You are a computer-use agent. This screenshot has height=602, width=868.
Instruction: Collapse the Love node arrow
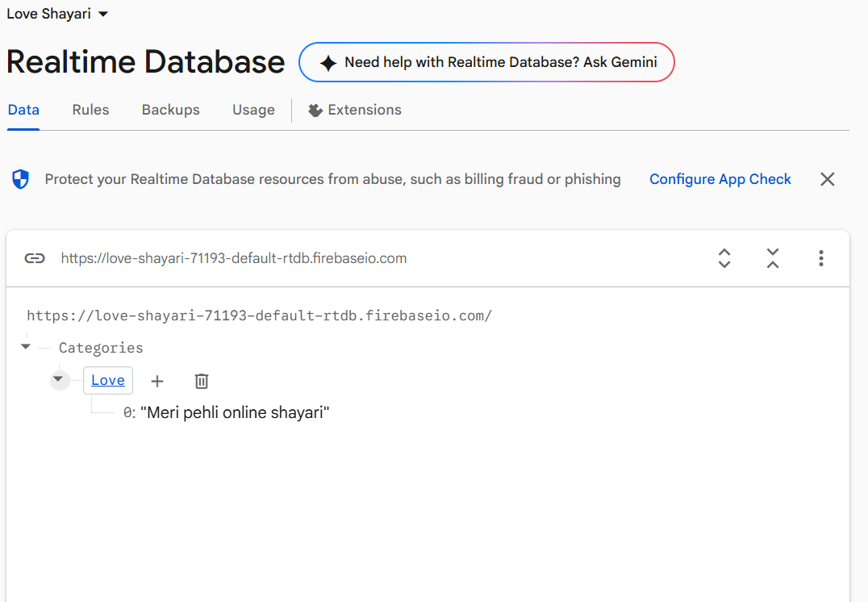58,379
